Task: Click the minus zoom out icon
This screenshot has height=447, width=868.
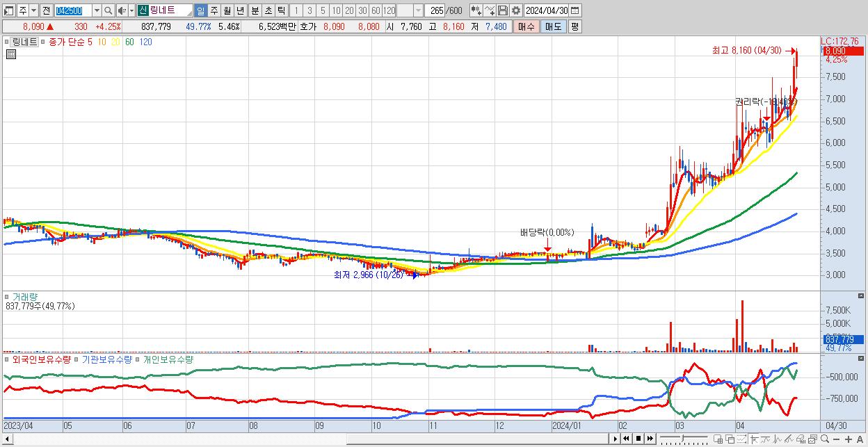Action: (836, 439)
